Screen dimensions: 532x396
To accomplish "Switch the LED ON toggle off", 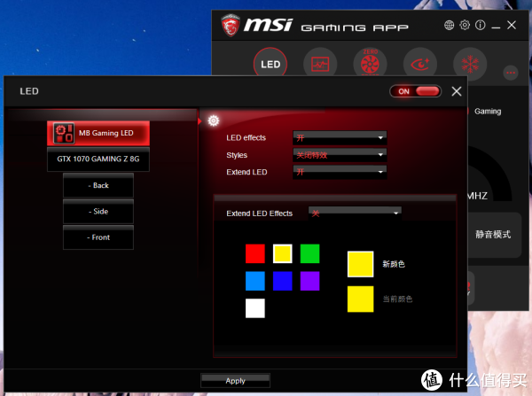I will (x=416, y=91).
